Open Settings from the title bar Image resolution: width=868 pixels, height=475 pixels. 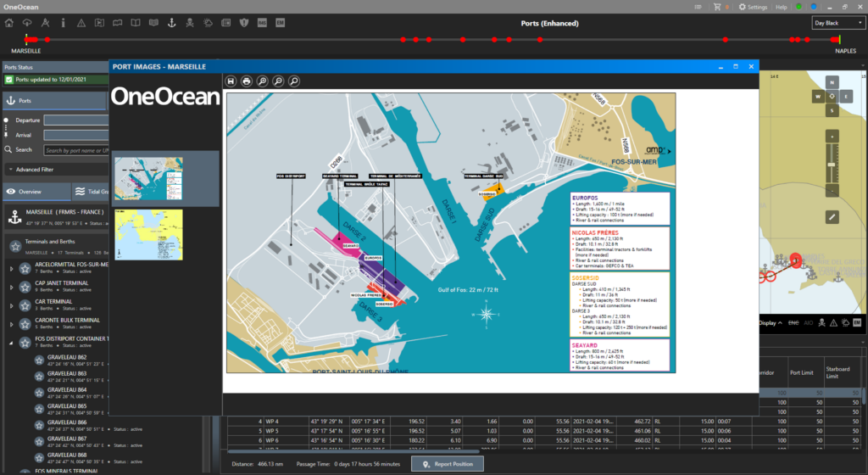click(753, 7)
